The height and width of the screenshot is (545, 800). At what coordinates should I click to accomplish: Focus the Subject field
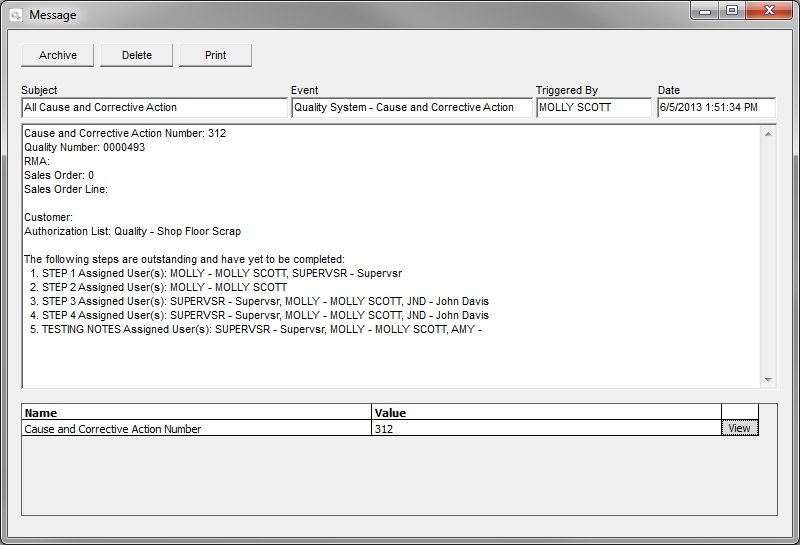point(155,108)
